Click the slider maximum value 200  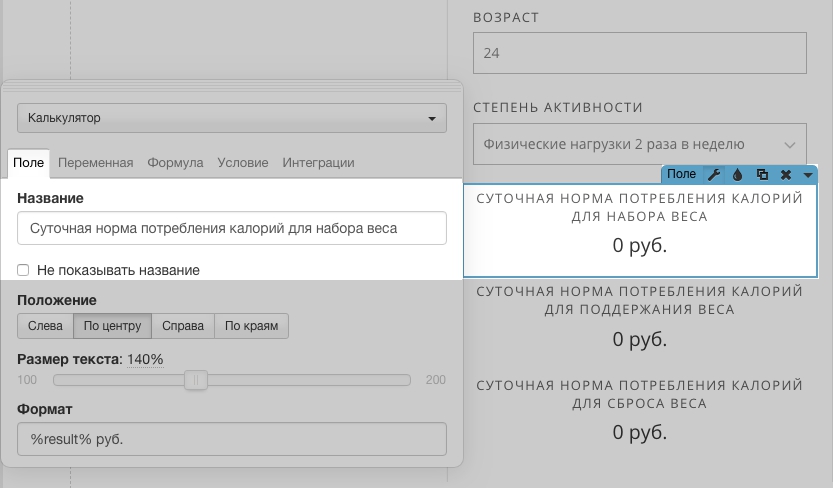tap(436, 380)
